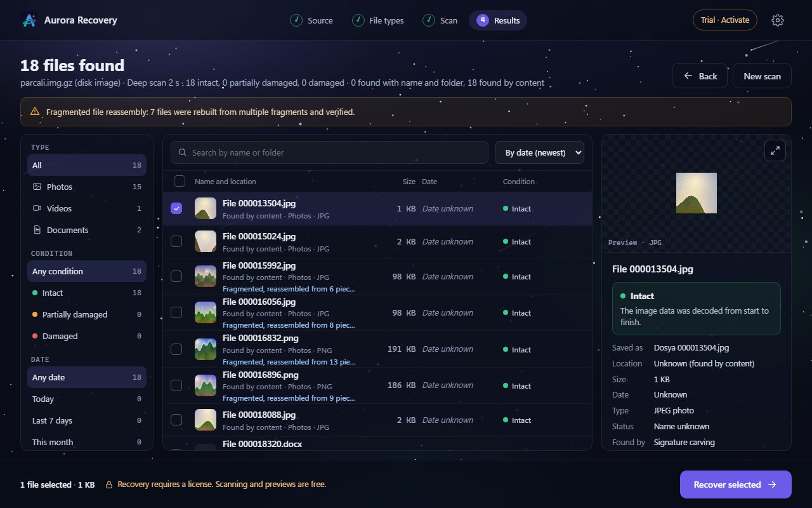The image size is (812, 508).
Task: Uncheck File 000013504.jpg checkbox
Action: click(x=176, y=208)
